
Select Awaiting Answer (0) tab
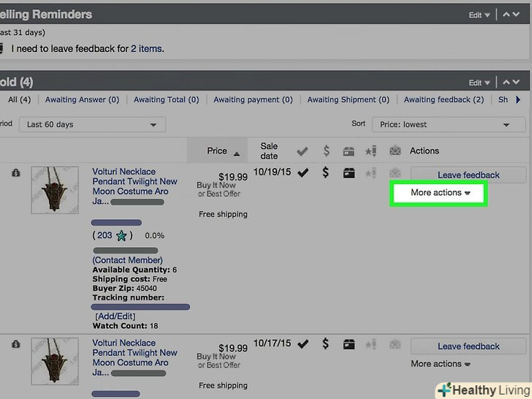(82, 99)
